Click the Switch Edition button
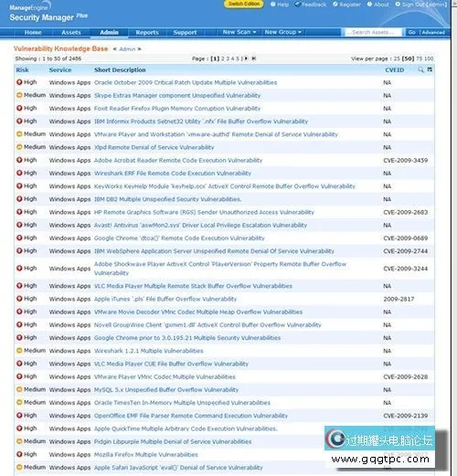 point(244,4)
